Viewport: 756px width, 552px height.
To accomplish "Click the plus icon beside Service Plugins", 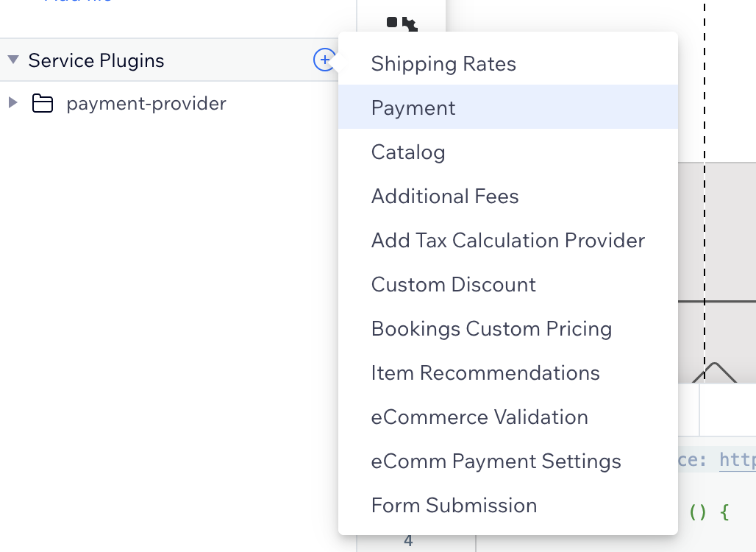I will pyautogui.click(x=324, y=60).
